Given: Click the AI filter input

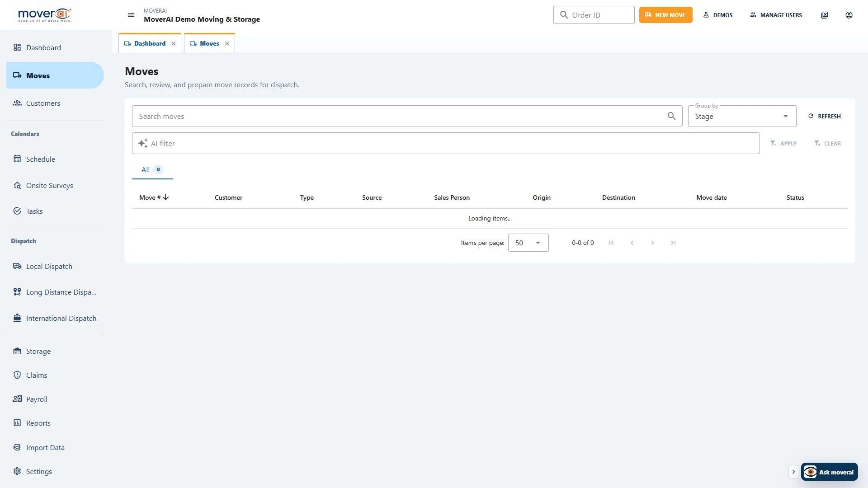Looking at the screenshot, I should click(x=446, y=143).
